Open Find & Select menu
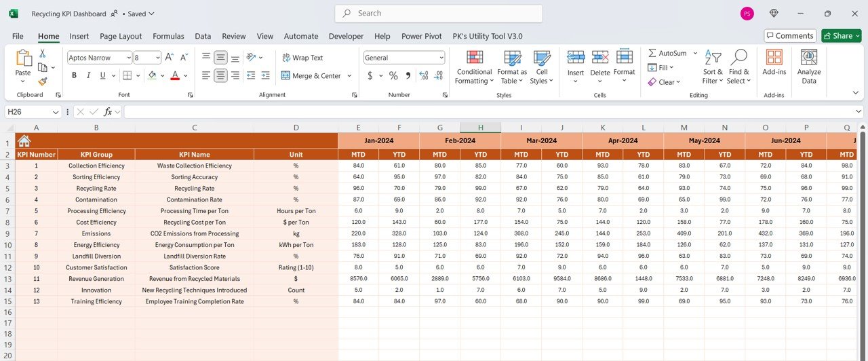 pyautogui.click(x=739, y=66)
